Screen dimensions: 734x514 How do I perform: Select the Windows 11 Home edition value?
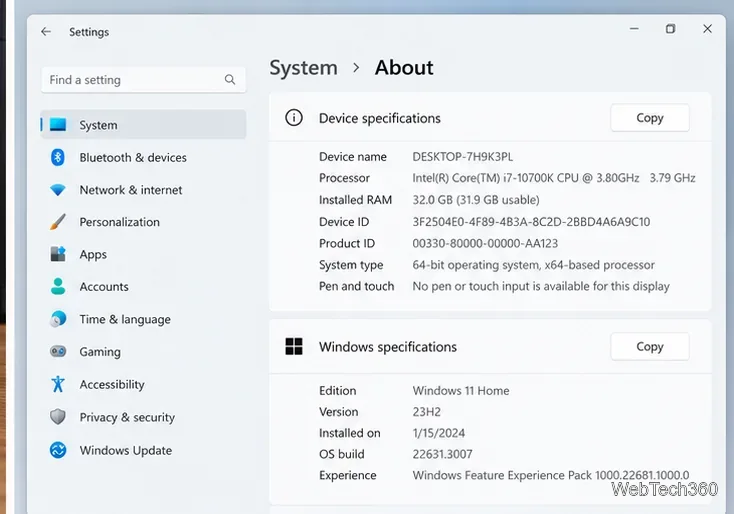461,390
